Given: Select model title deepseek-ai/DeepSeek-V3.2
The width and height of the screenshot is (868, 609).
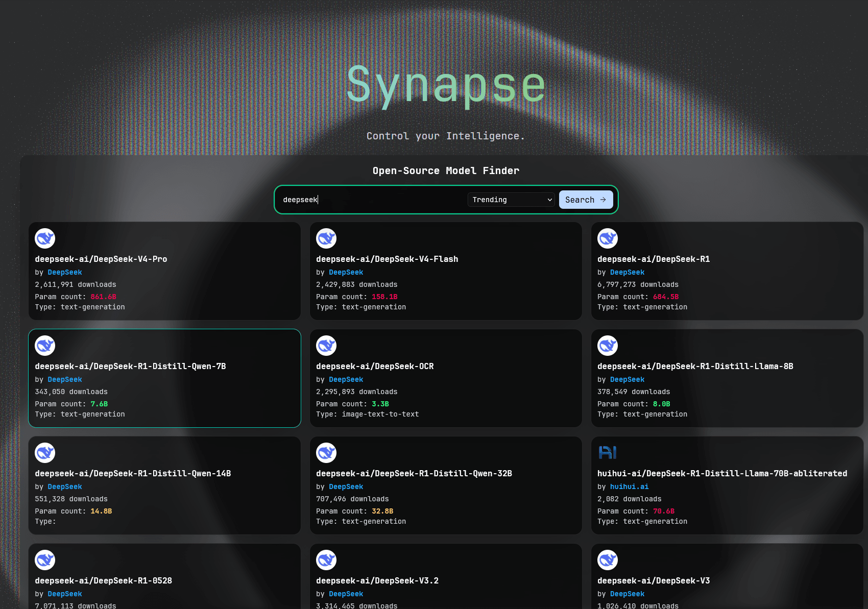Looking at the screenshot, I should pos(377,581).
